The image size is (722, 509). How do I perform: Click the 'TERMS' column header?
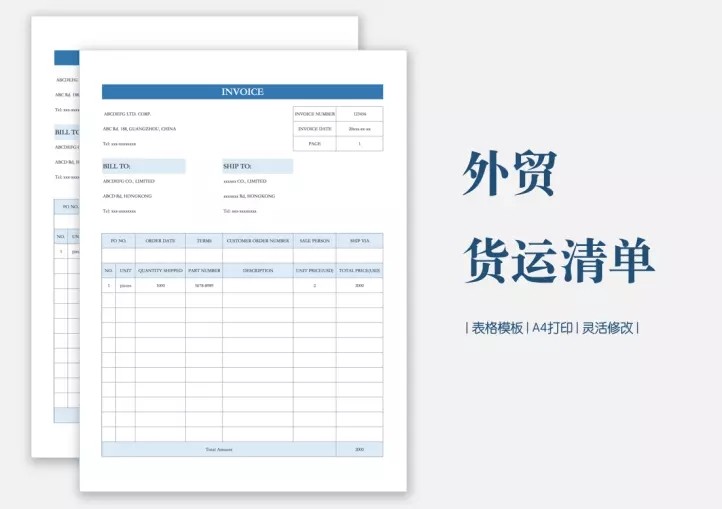[x=204, y=241]
